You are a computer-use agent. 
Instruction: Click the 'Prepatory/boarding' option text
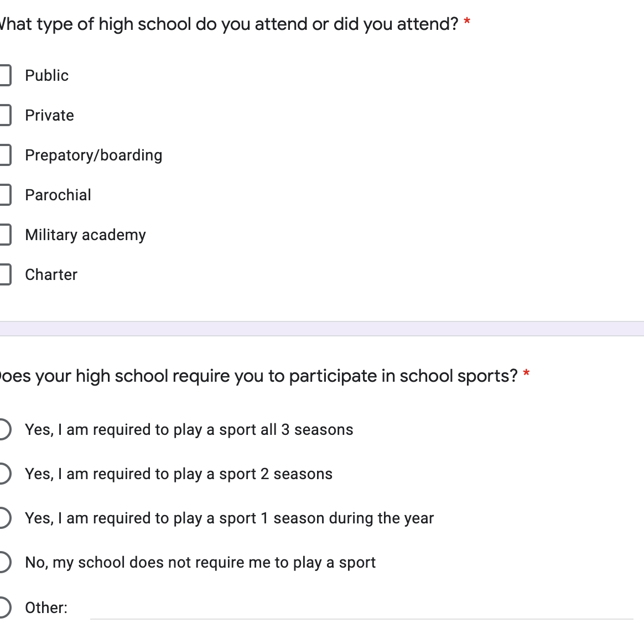94,155
